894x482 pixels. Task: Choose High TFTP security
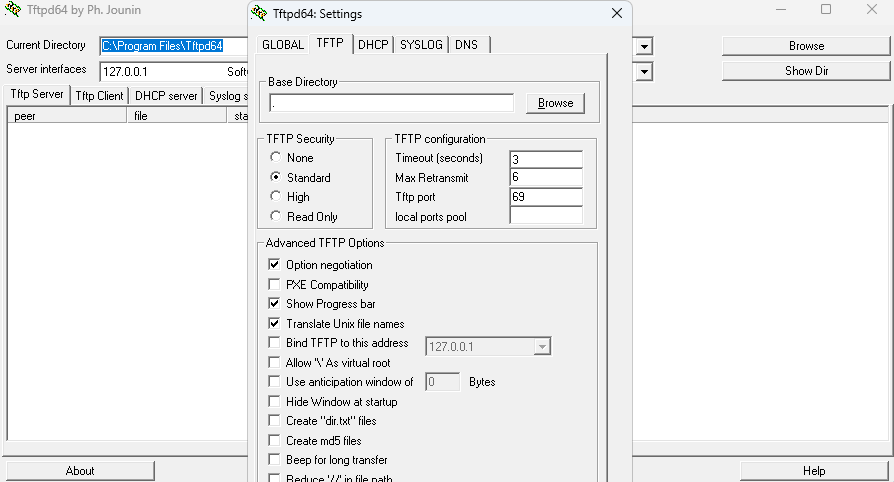[275, 196]
